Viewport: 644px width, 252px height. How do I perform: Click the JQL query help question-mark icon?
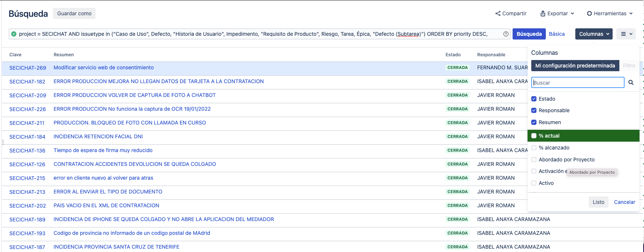(x=506, y=34)
